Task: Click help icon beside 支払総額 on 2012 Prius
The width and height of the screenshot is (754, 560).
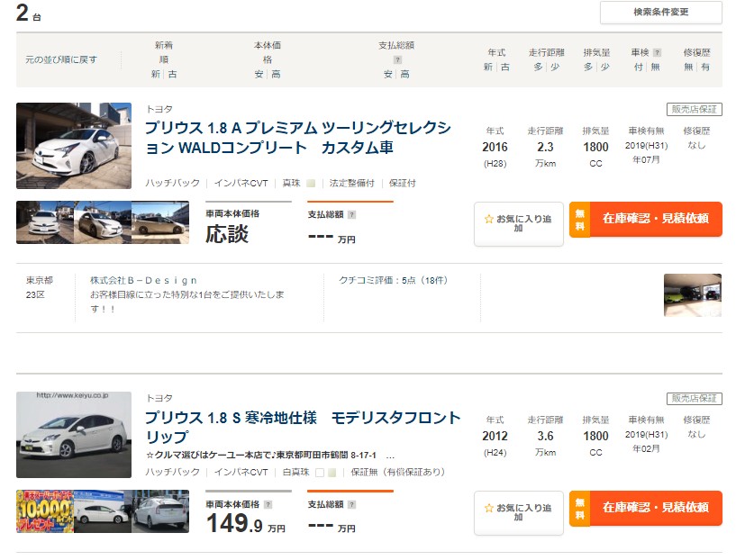Action: pyautogui.click(x=351, y=505)
